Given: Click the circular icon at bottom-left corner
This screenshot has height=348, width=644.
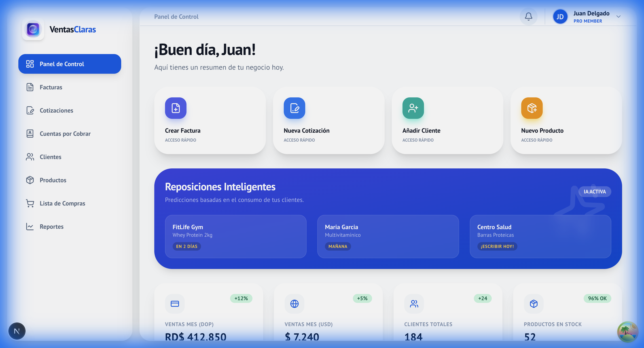Looking at the screenshot, I should [17, 331].
